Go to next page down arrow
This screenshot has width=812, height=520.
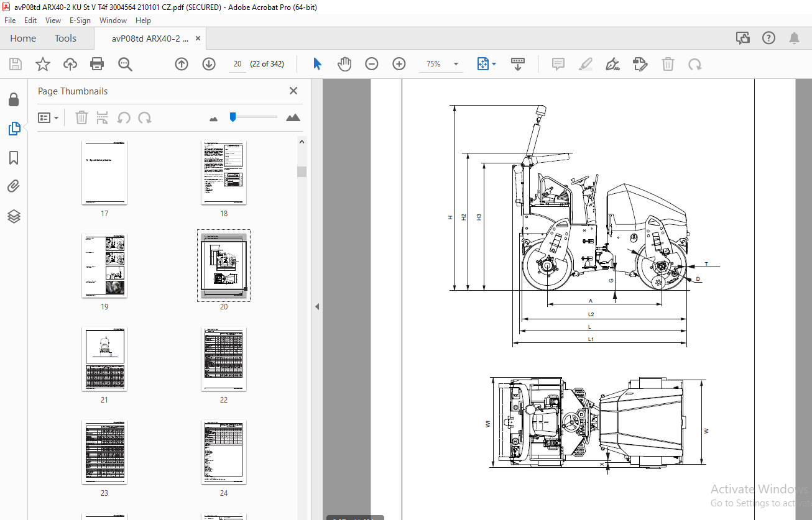[x=209, y=64]
